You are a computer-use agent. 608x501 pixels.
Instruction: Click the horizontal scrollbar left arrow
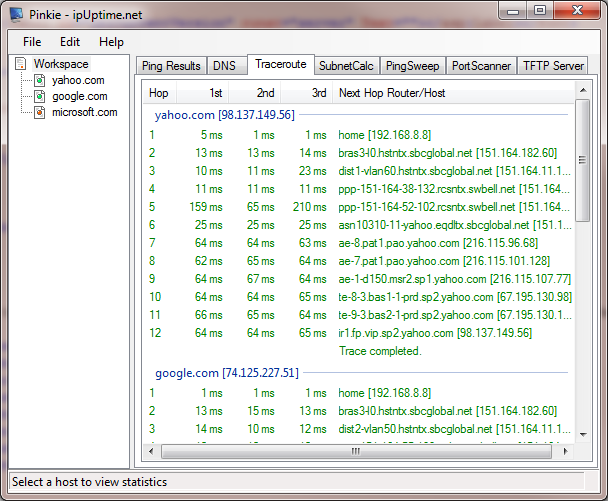[151, 451]
